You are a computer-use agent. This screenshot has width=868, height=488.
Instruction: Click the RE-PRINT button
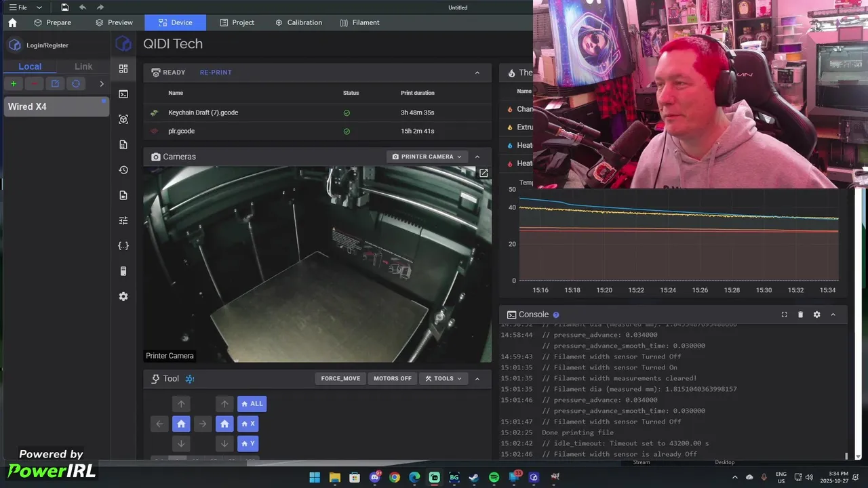(216, 73)
